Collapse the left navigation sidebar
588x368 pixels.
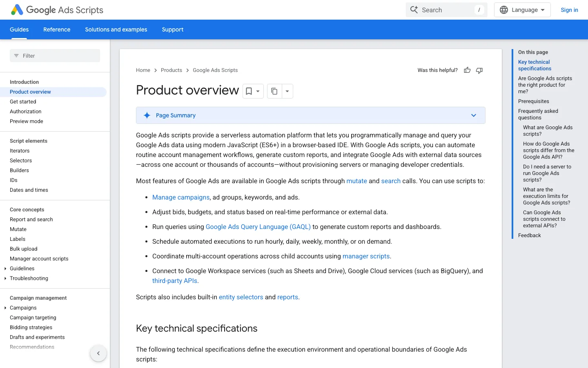(98, 353)
